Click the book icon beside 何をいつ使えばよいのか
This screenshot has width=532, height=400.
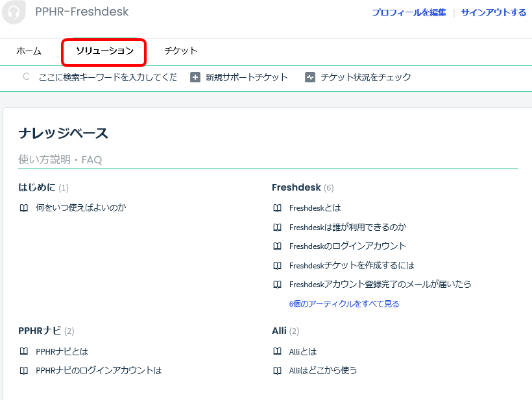(24, 208)
